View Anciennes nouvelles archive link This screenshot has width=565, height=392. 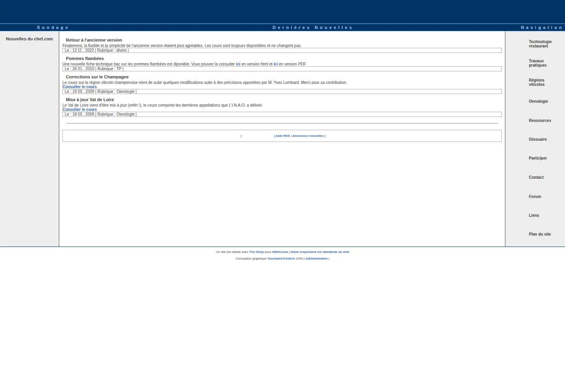coord(308,136)
